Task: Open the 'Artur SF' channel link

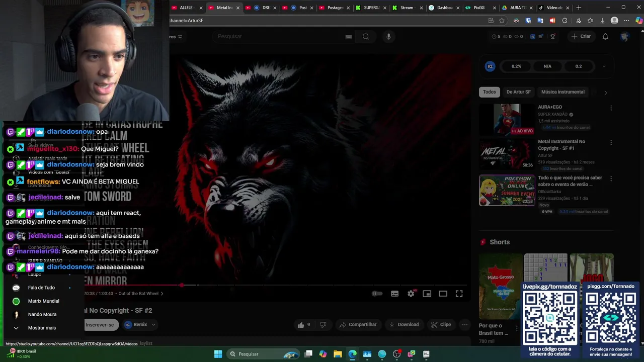Action: click(x=545, y=156)
